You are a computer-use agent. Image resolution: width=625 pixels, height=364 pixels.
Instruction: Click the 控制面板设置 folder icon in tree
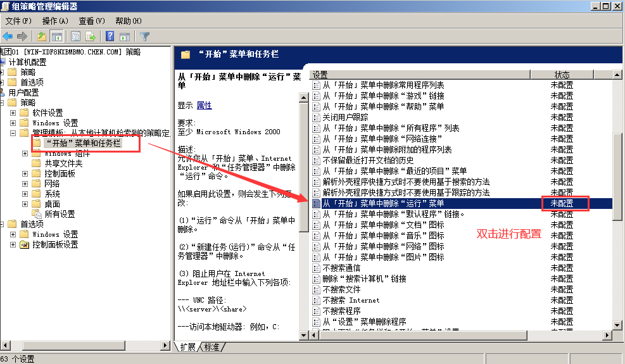click(25, 245)
